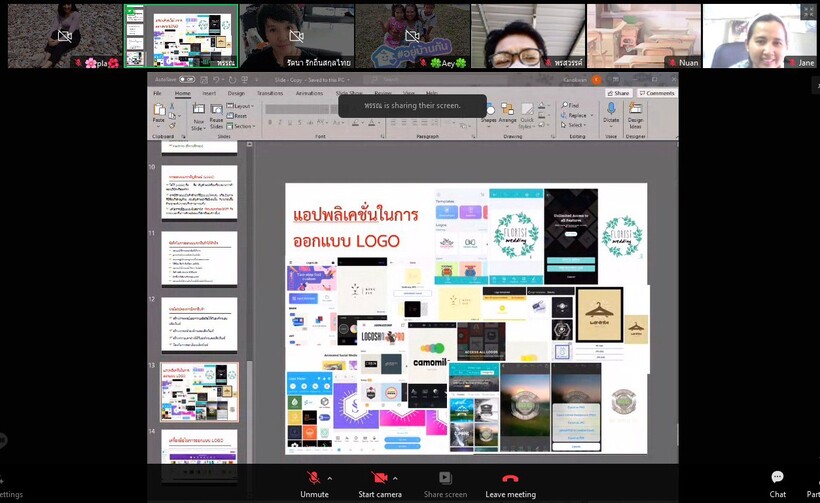Expand video options caret beside Start camera
This screenshot has width=820, height=503.
click(x=395, y=478)
